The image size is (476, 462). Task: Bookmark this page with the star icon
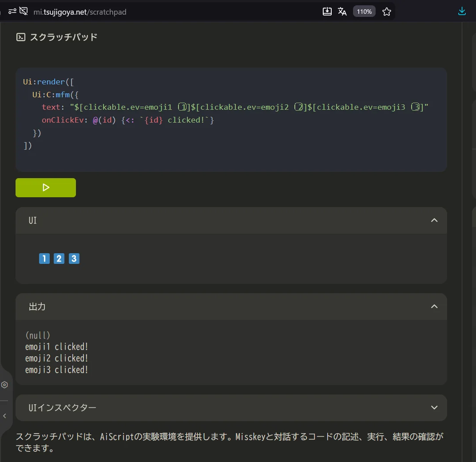pos(387,12)
